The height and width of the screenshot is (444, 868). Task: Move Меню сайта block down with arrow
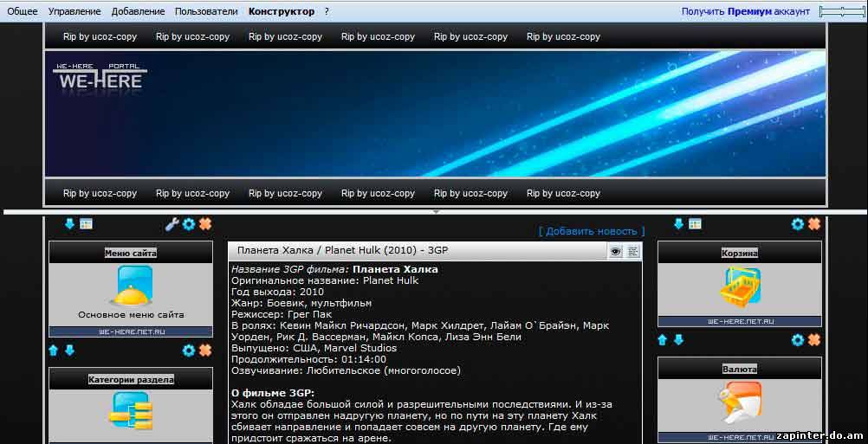coord(70,224)
